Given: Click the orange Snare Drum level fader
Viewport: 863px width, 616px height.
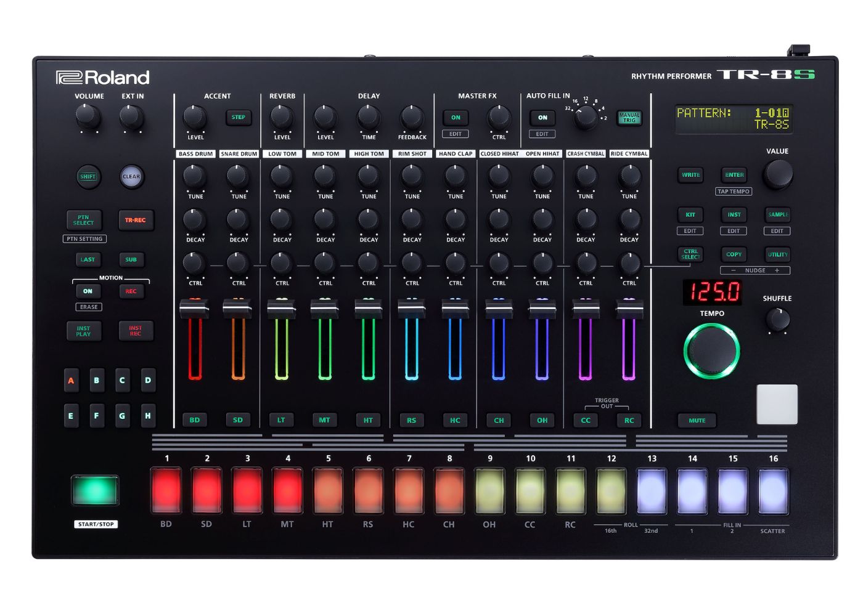Looking at the screenshot, I should click(x=238, y=308).
